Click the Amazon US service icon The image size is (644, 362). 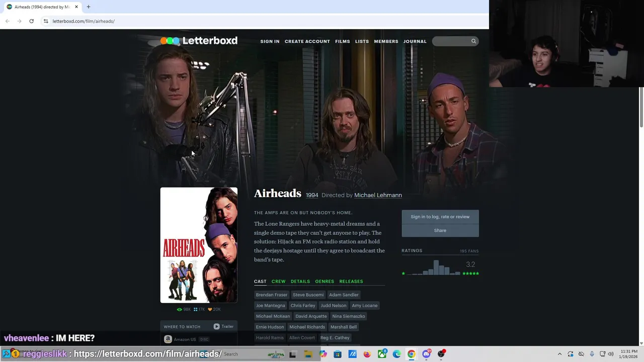(168, 339)
